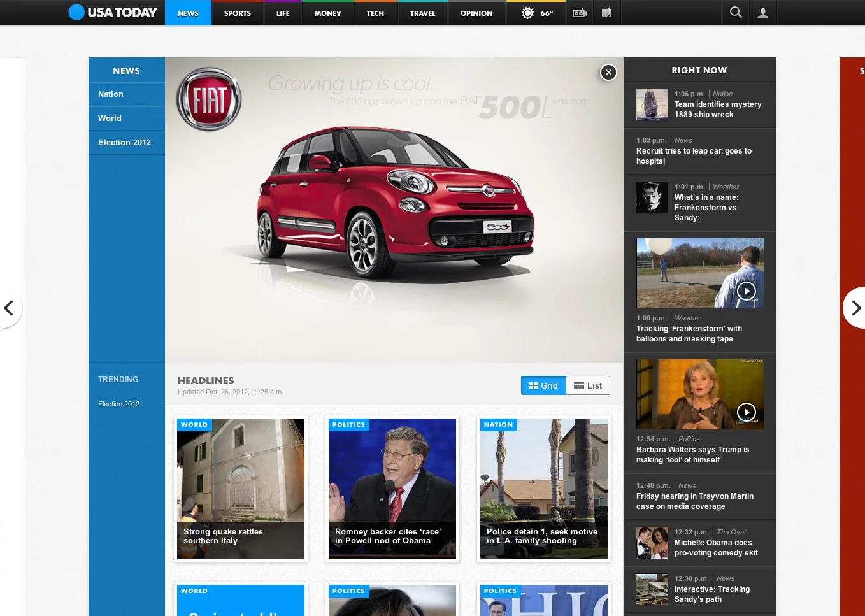Click the RIGHT NOW panel header

coord(699,70)
